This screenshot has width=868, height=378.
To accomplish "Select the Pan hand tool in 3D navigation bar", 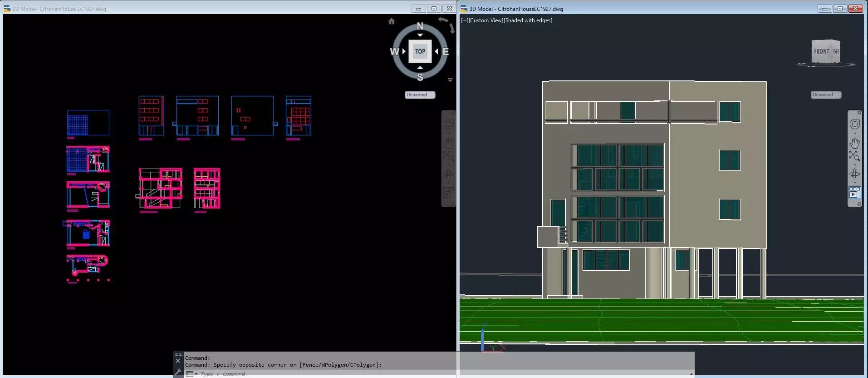I will [x=854, y=142].
